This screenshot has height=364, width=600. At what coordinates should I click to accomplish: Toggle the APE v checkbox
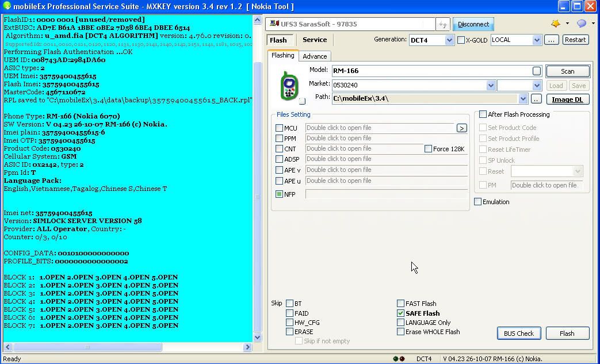pyautogui.click(x=280, y=170)
